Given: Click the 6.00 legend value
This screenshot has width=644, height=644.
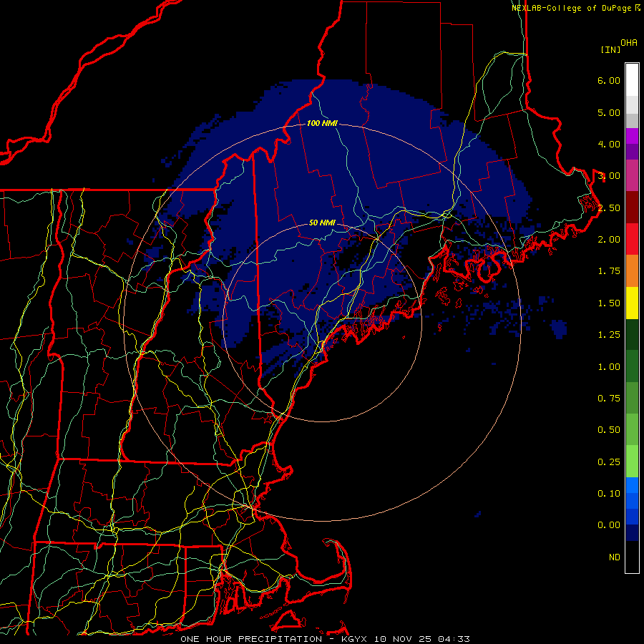Looking at the screenshot, I should click(609, 80).
